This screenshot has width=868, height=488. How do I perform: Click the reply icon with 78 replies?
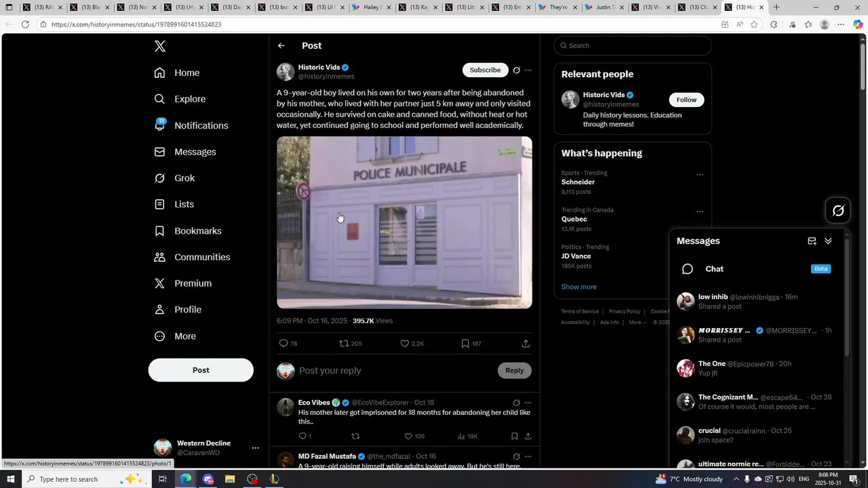[283, 344]
